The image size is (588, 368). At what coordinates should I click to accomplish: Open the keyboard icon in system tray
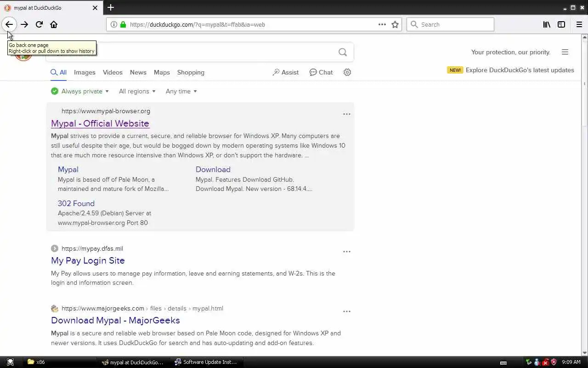coord(503,362)
